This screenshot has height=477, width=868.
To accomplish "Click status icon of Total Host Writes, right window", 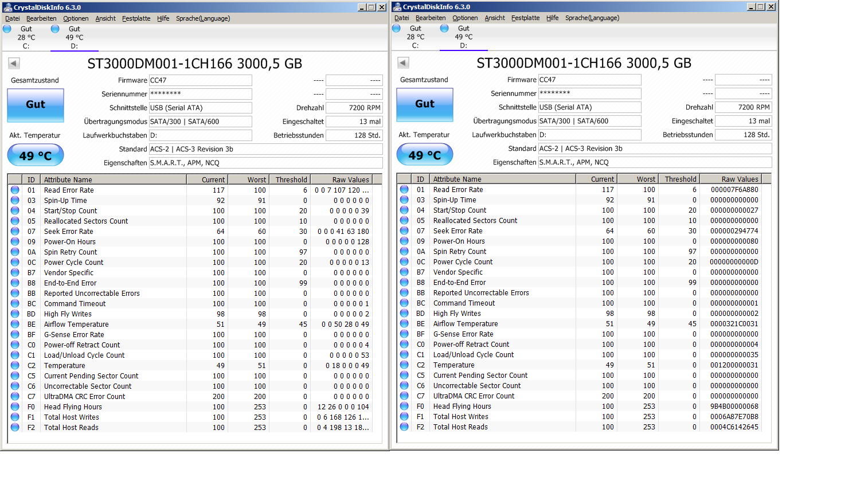I will pos(404,416).
